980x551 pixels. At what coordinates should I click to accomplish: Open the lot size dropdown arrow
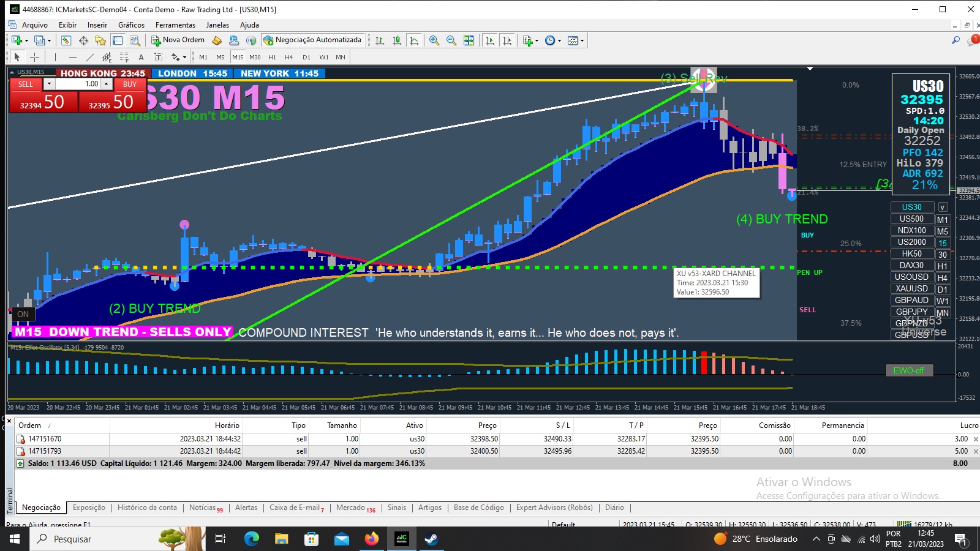click(50, 84)
